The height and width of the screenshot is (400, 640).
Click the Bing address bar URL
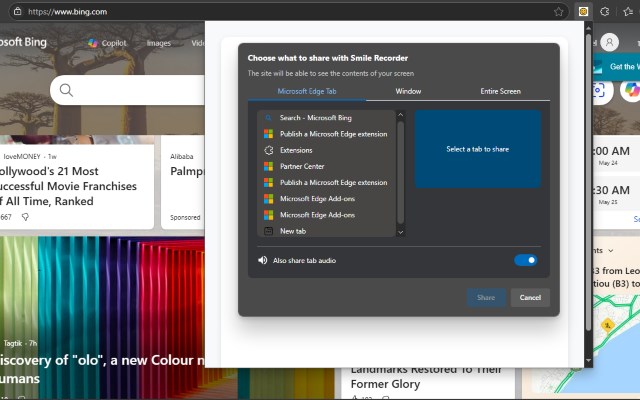(x=68, y=12)
